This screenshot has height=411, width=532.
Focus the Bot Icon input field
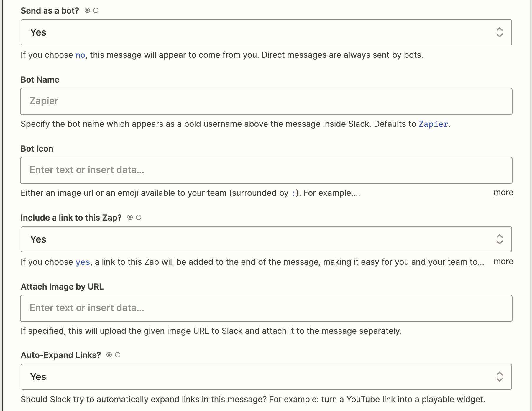tap(266, 170)
